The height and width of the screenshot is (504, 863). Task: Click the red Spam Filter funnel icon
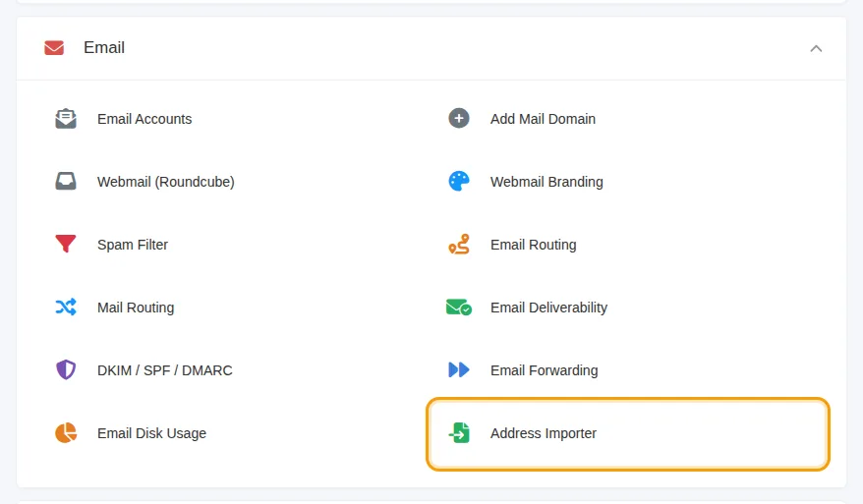[66, 244]
